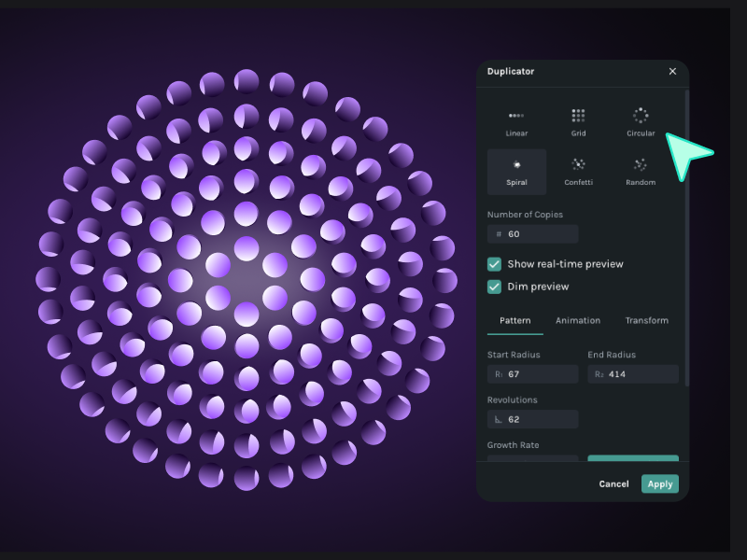
Task: Disable Show real-time preview checkbox
Action: click(x=495, y=264)
